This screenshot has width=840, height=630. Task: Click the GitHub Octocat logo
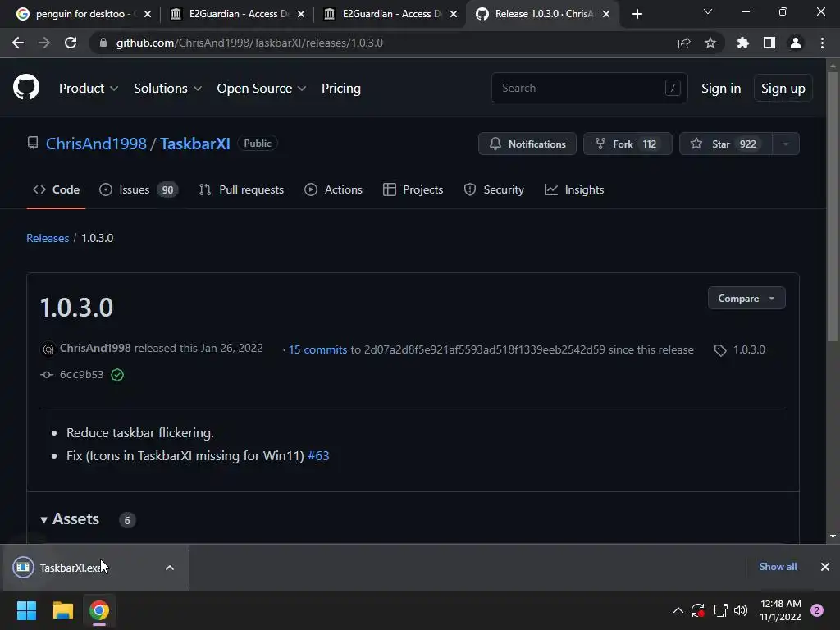pyautogui.click(x=25, y=87)
